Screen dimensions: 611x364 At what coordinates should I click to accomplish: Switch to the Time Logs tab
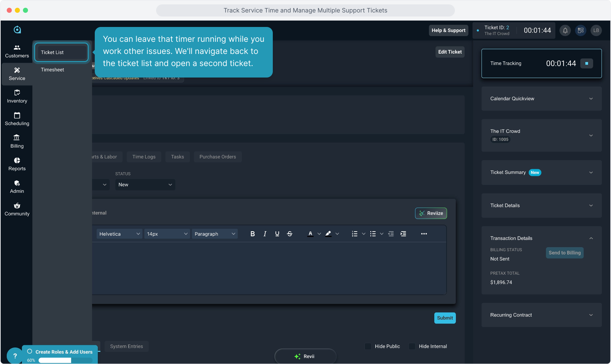click(144, 157)
